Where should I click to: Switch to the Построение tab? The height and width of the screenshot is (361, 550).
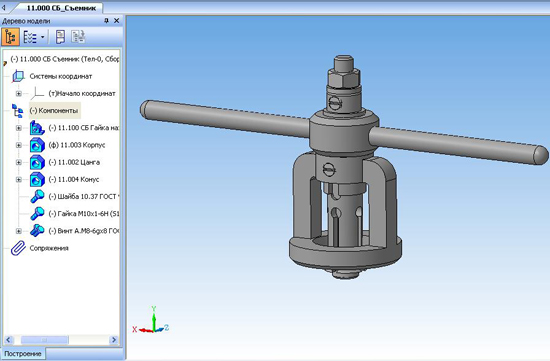coord(23,354)
